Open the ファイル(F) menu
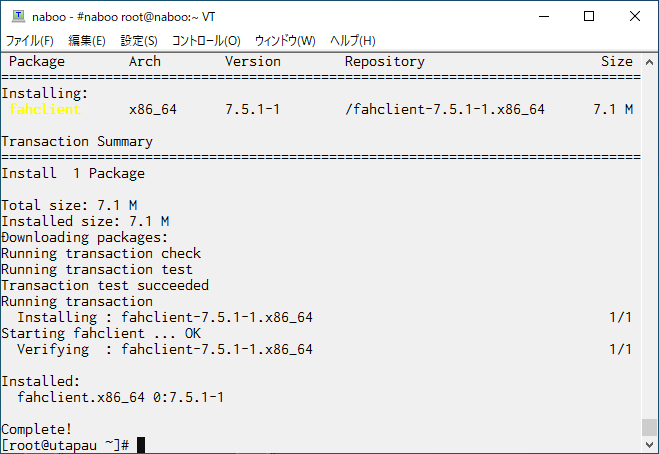The width and height of the screenshot is (659, 454). [30, 41]
